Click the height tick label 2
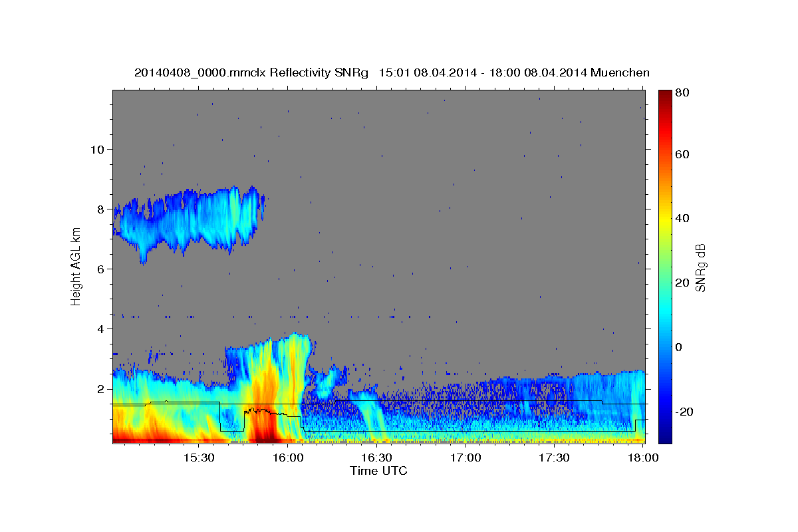 pyautogui.click(x=101, y=388)
